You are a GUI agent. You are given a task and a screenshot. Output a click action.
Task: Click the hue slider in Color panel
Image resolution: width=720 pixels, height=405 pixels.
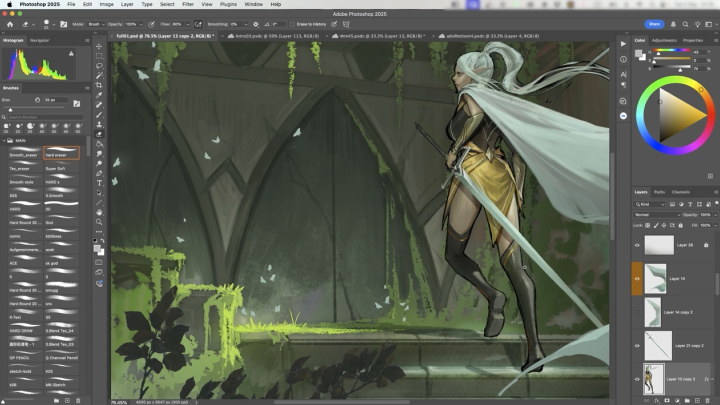pyautogui.click(x=672, y=48)
